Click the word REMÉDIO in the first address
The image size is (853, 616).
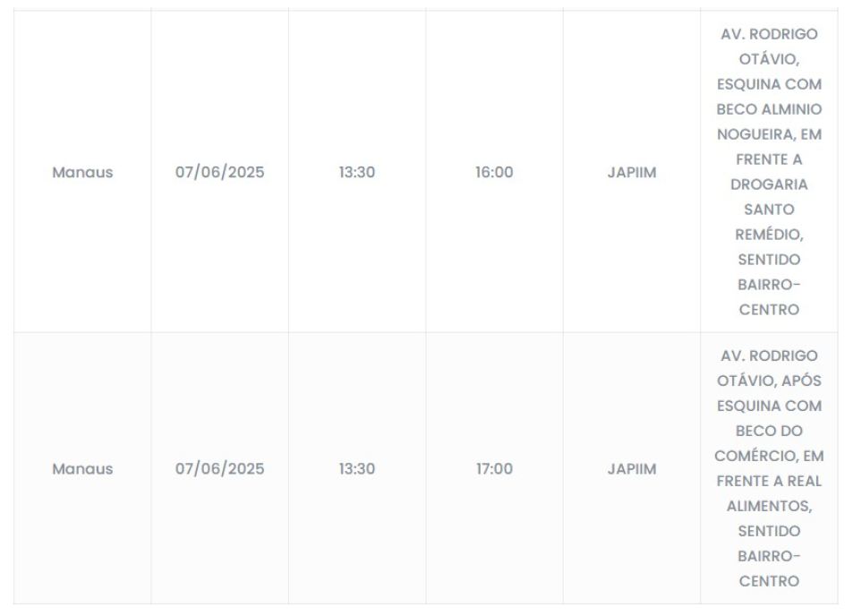point(769,235)
